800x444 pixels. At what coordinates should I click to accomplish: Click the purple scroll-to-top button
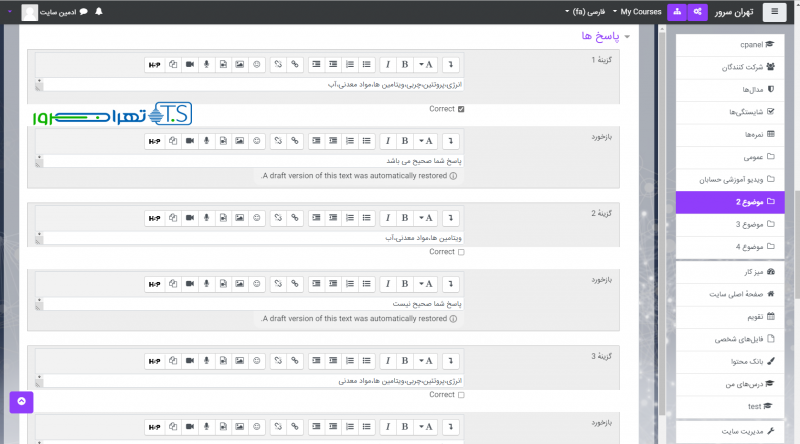(22, 402)
